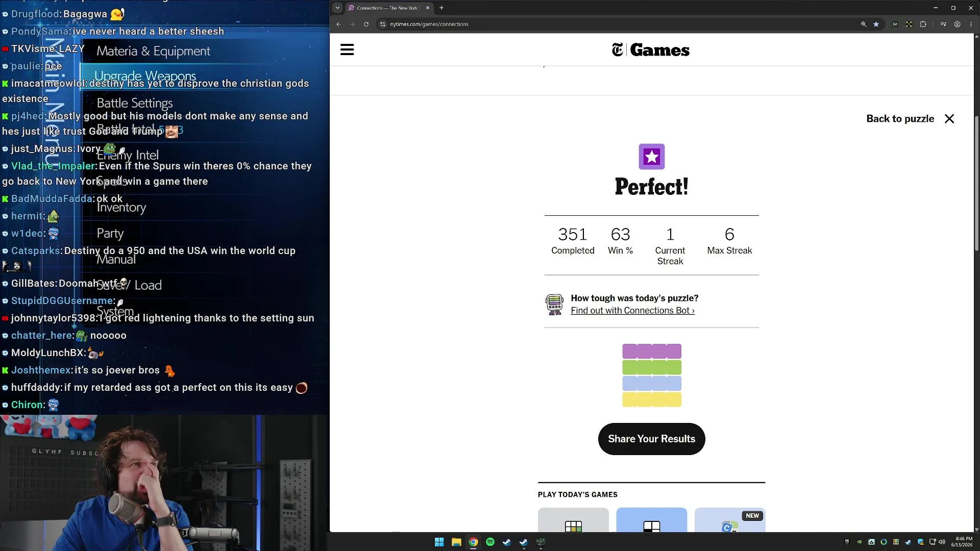Click the yellow row of the results grid
The image size is (980, 551).
(x=652, y=399)
